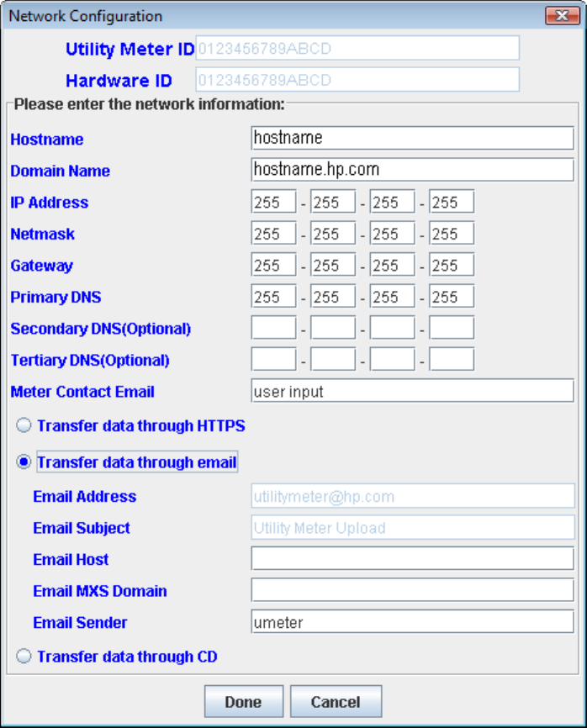Click first octet of Netmask
587x728 pixels.
point(273,233)
